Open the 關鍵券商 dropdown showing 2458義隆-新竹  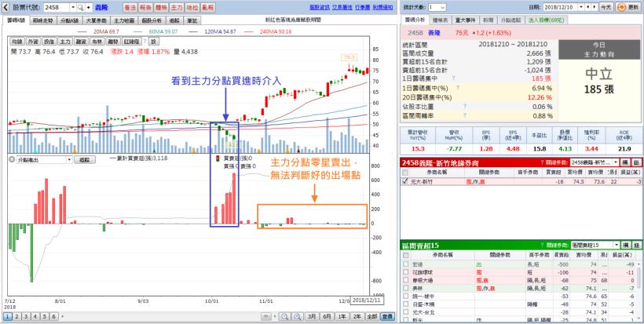click(594, 162)
